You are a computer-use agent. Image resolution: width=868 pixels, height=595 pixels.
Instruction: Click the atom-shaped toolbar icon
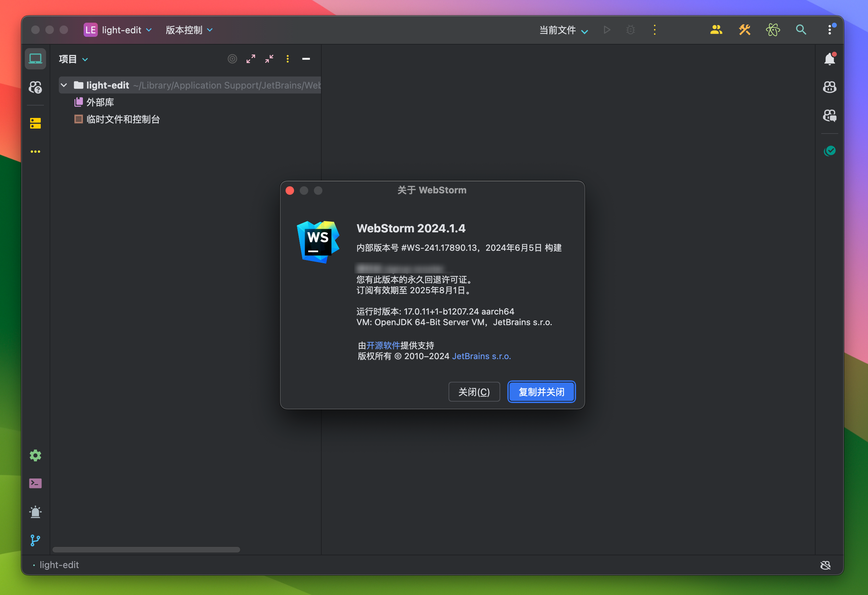click(x=773, y=30)
